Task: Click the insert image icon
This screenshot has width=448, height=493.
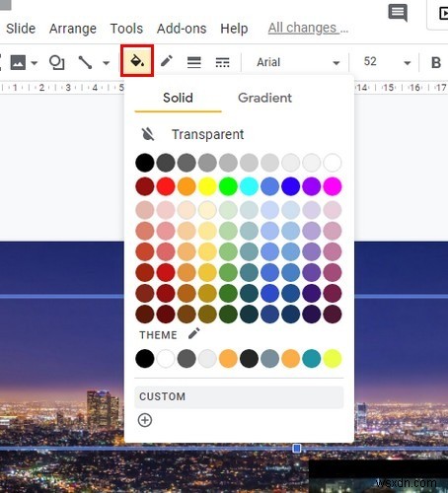Action: (18, 62)
